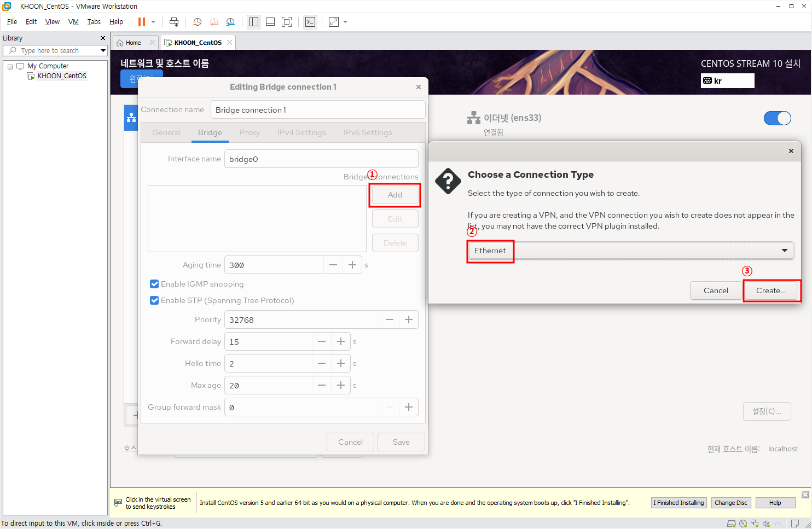Screen dimensions: 812x529
Task: Toggle the library sidebar view icon
Action: [x=254, y=22]
